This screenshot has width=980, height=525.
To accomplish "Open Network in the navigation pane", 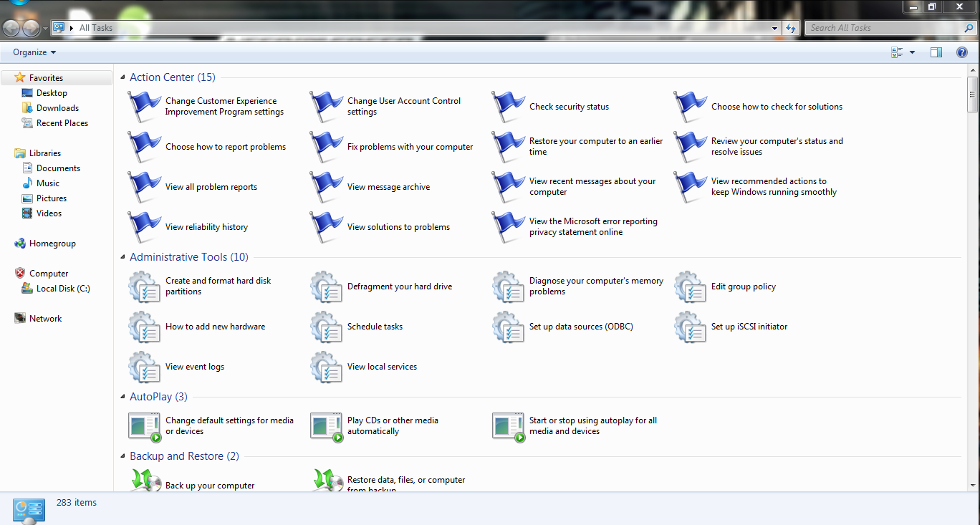I will click(x=45, y=319).
